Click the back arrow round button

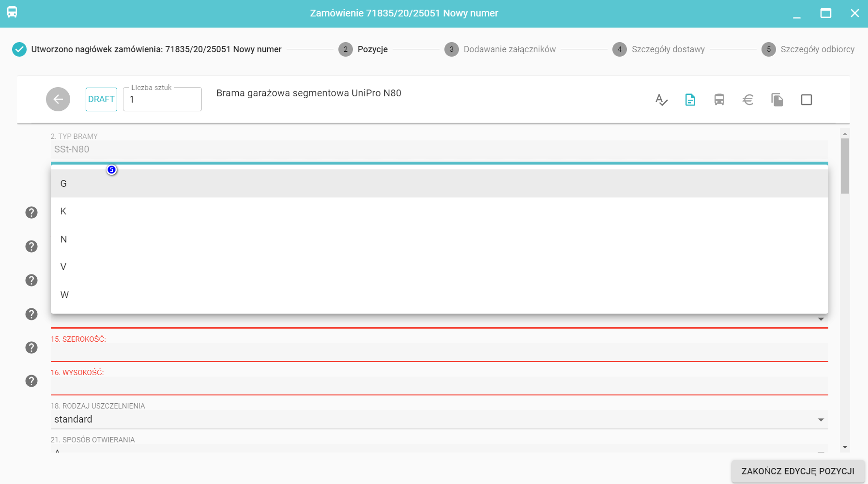(58, 99)
